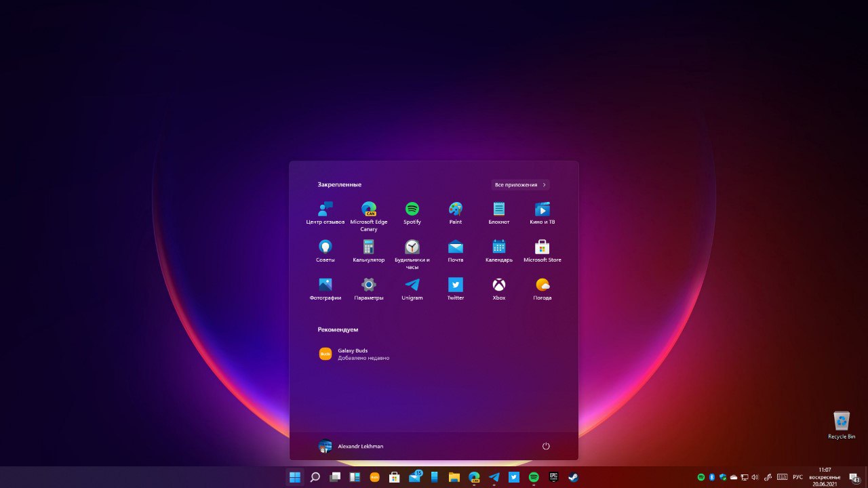Open Search from the taskbar
The width and height of the screenshot is (868, 488).
(x=315, y=477)
